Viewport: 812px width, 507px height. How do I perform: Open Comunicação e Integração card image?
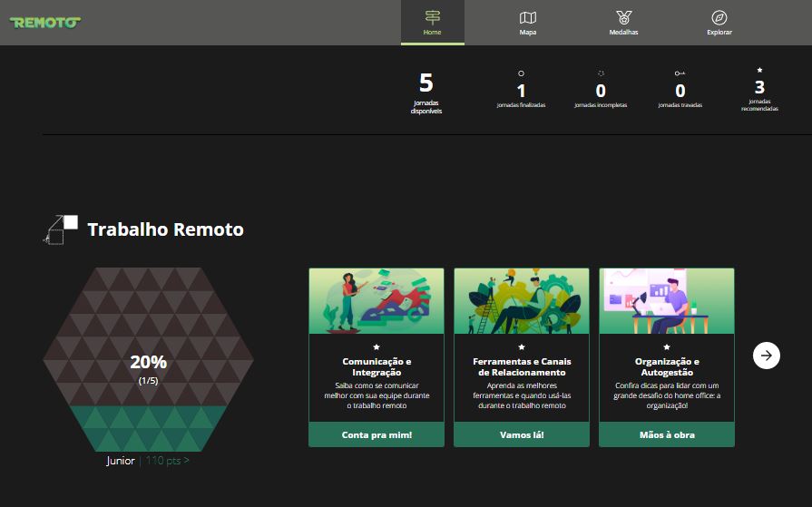pyautogui.click(x=376, y=301)
